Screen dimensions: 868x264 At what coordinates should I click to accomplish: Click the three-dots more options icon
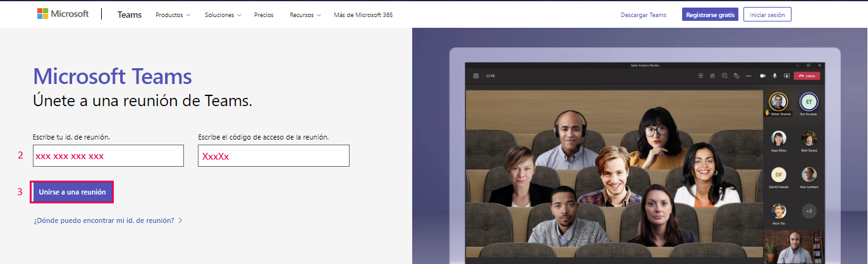click(x=749, y=76)
